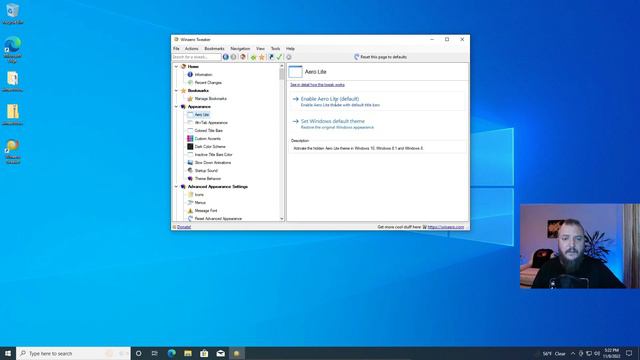Click the gray gear settings toolbar icon

coord(289,57)
